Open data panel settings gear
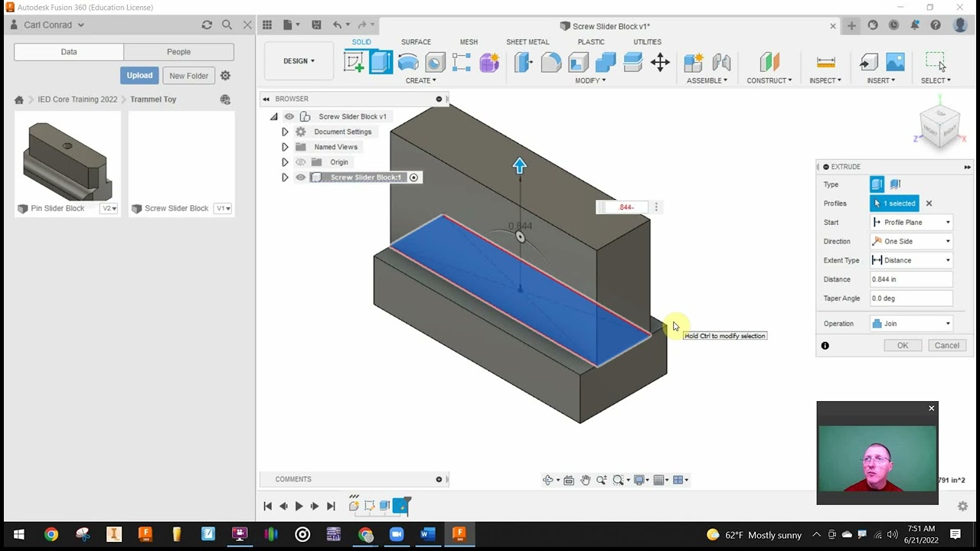The height and width of the screenshot is (551, 980). coord(225,76)
